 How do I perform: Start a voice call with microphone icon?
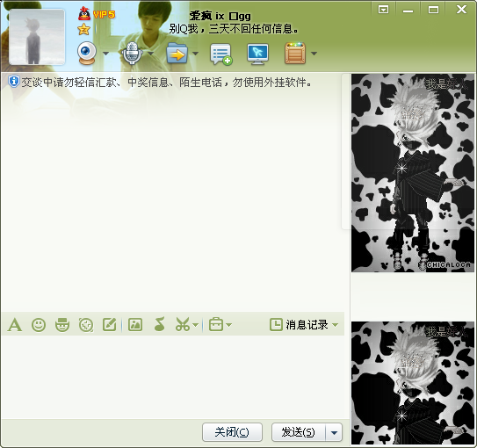pos(132,54)
